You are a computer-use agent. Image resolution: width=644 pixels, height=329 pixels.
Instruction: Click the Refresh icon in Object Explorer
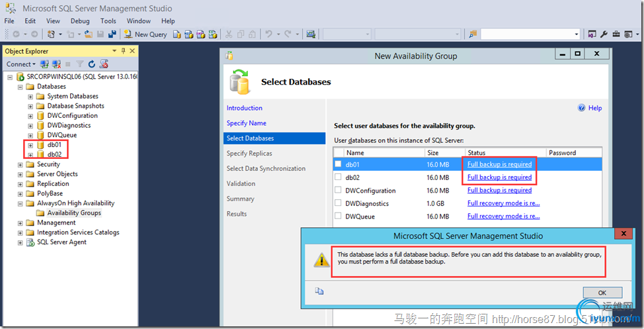[92, 64]
